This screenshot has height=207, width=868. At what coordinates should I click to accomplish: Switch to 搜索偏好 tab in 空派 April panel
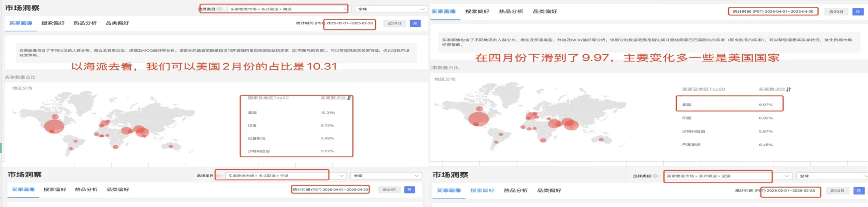click(x=55, y=190)
